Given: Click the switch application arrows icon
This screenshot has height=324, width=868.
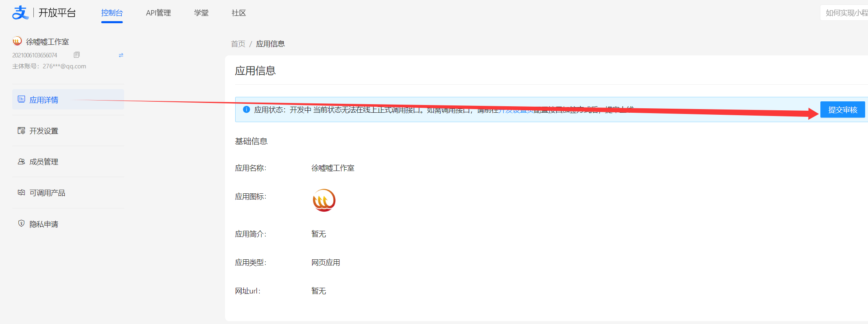Looking at the screenshot, I should pos(121,55).
